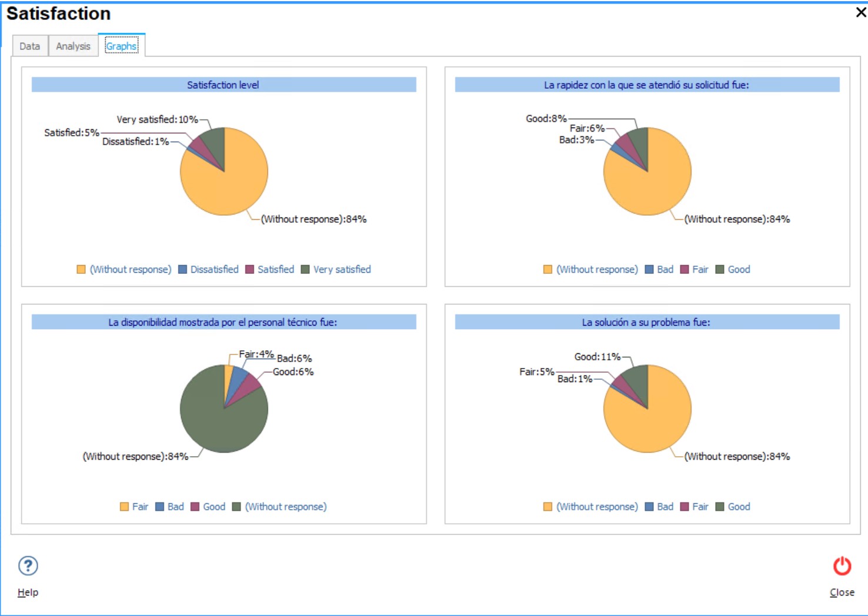Select the Graphs tab
The image size is (868, 616).
(122, 46)
